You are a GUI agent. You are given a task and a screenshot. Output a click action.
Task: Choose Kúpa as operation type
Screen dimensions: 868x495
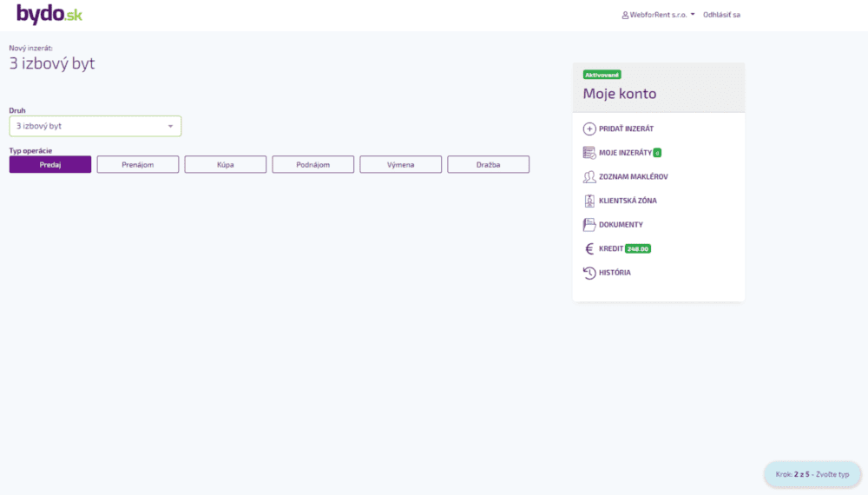(225, 164)
